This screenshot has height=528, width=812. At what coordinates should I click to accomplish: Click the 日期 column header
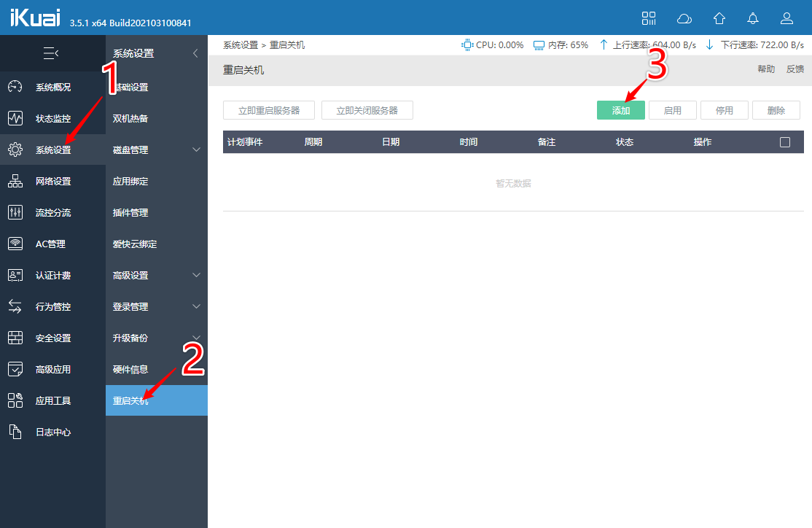(x=391, y=142)
